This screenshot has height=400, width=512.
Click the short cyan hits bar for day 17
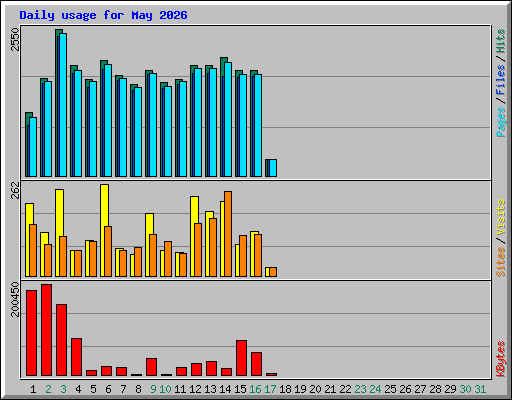pos(273,168)
